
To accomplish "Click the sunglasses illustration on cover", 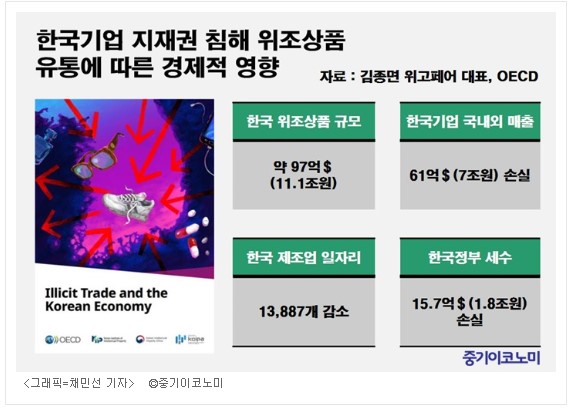I will pos(97,157).
